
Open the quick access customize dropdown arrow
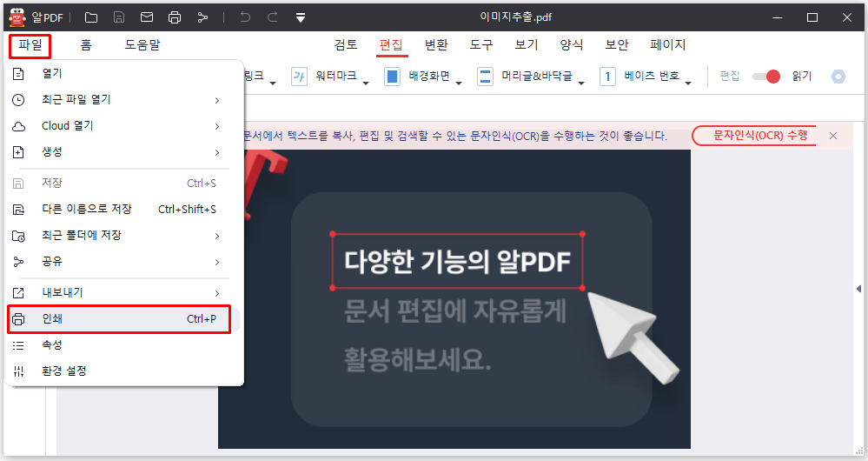(300, 17)
